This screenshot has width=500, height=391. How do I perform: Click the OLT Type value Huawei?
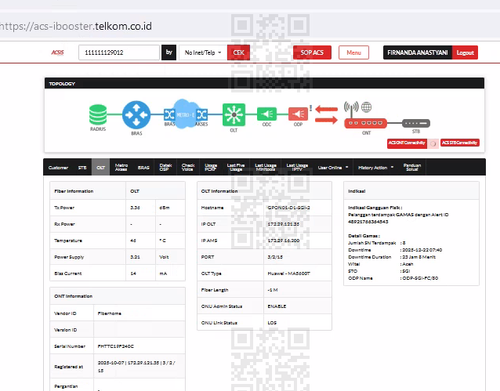[x=289, y=273]
